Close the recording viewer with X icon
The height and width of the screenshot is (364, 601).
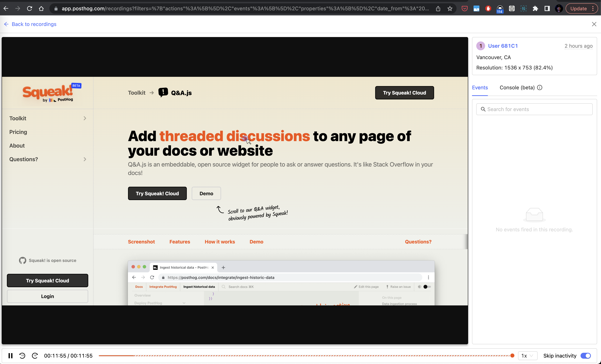pyautogui.click(x=594, y=24)
